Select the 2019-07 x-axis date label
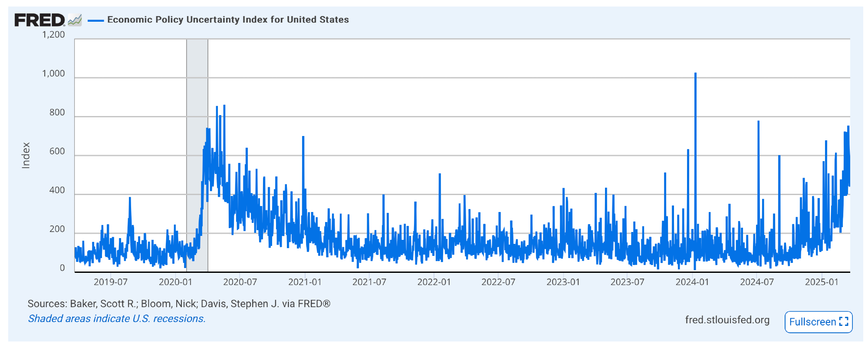868x348 pixels. (111, 282)
